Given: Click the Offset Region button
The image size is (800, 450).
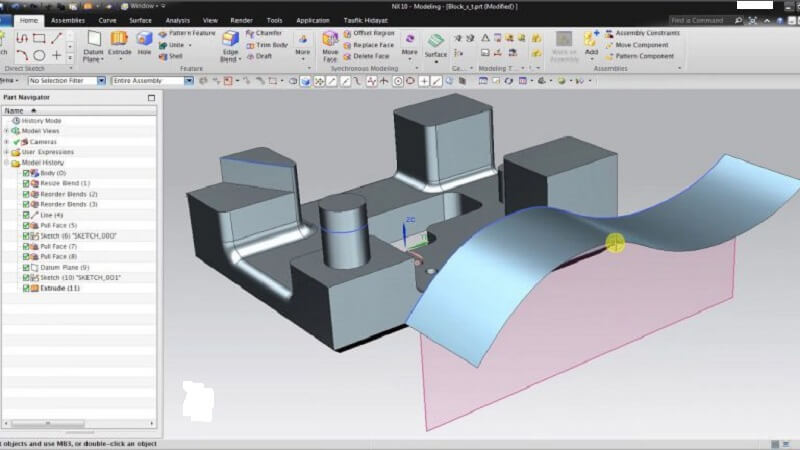Looking at the screenshot, I should tap(373, 33).
